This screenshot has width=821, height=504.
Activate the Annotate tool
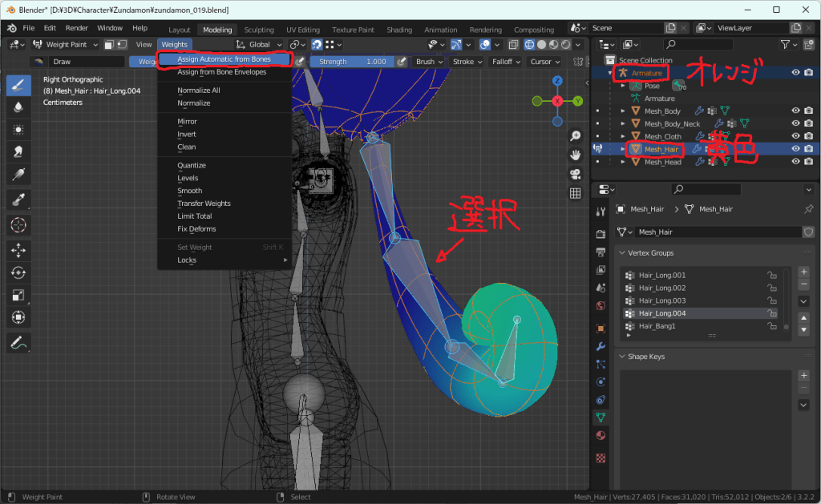pyautogui.click(x=18, y=342)
